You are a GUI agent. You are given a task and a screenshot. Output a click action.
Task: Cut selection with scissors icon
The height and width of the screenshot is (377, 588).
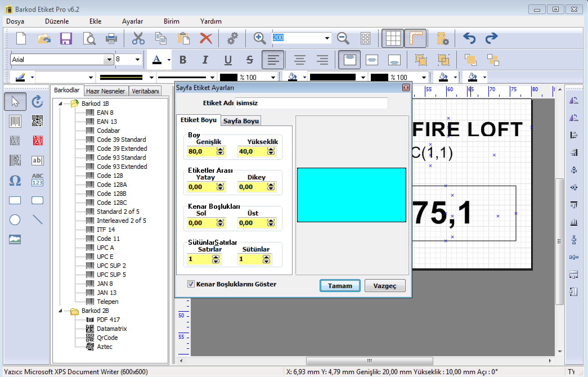point(138,38)
